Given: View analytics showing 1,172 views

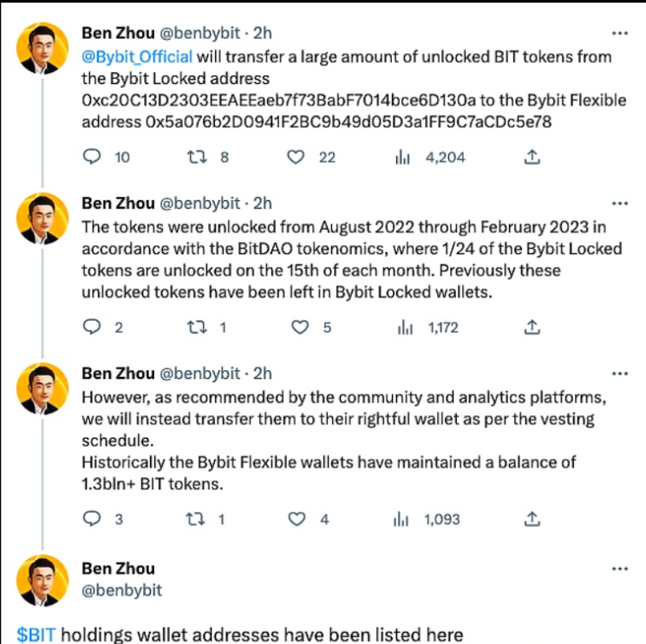Looking at the screenshot, I should point(402,328).
